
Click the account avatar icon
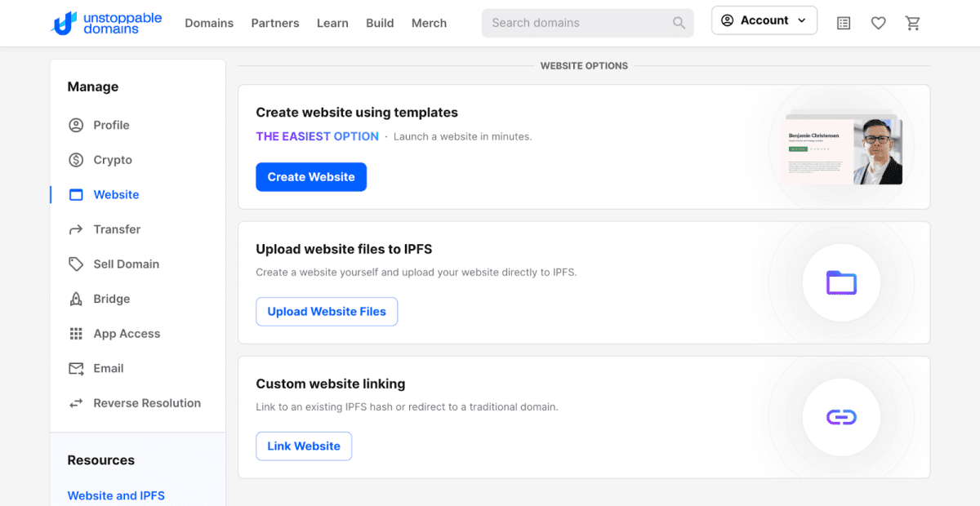[728, 20]
